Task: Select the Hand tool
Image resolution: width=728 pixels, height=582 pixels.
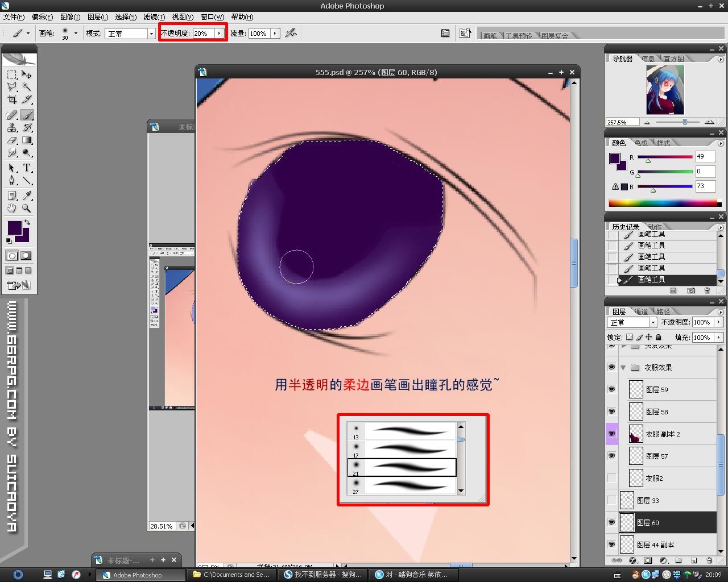Action: point(12,208)
